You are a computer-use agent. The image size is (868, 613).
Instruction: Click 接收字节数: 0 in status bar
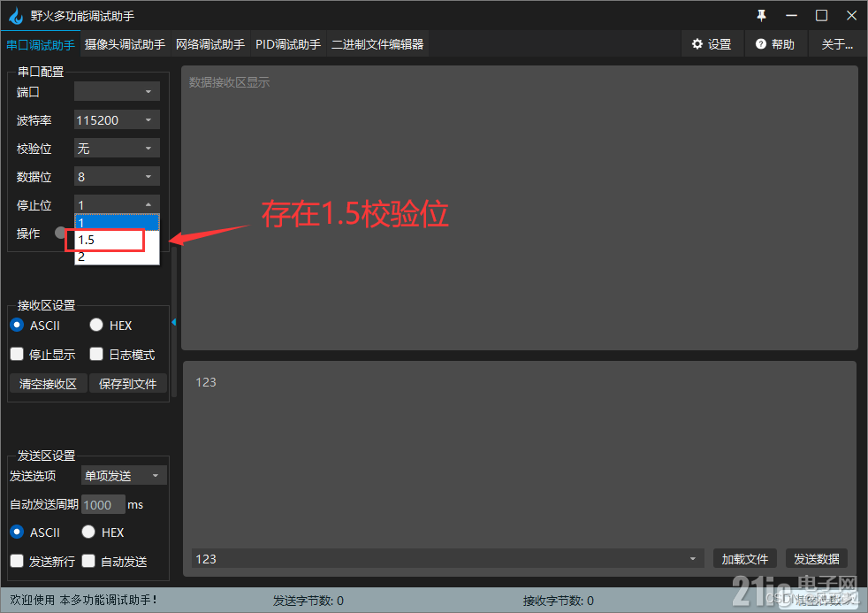pyautogui.click(x=559, y=601)
